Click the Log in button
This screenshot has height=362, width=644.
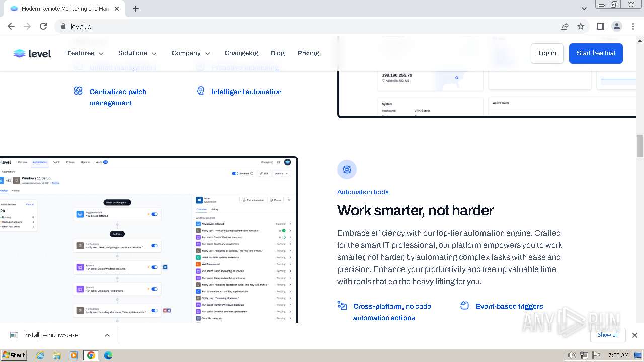point(547,53)
